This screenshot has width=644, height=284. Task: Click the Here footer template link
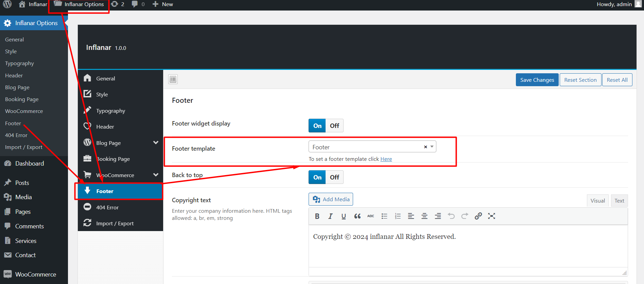coord(386,159)
